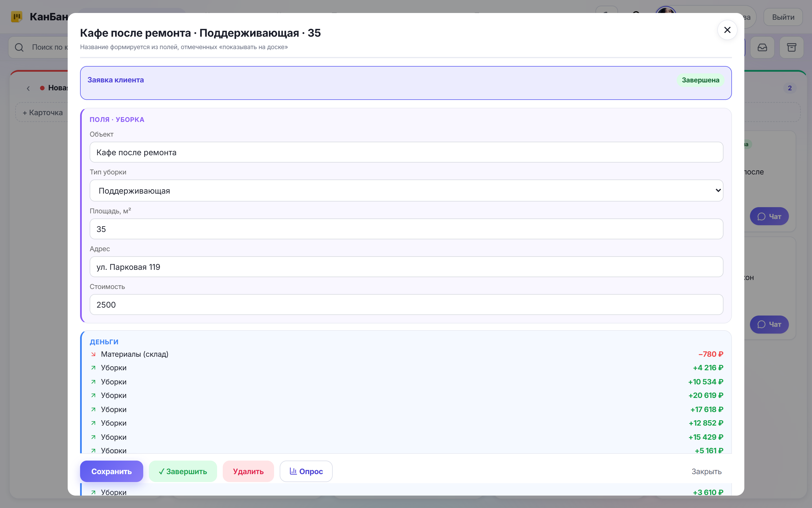Screen dimensions: 812x508
Task: Click the ПОЛЯ · УБОРКА section heading
Action: pos(117,120)
